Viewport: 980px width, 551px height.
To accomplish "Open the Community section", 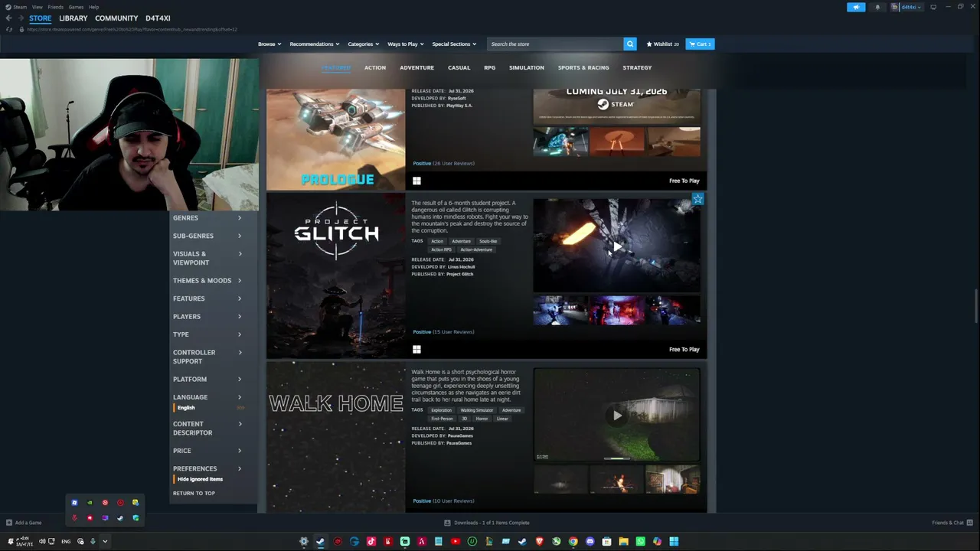I will pyautogui.click(x=116, y=18).
